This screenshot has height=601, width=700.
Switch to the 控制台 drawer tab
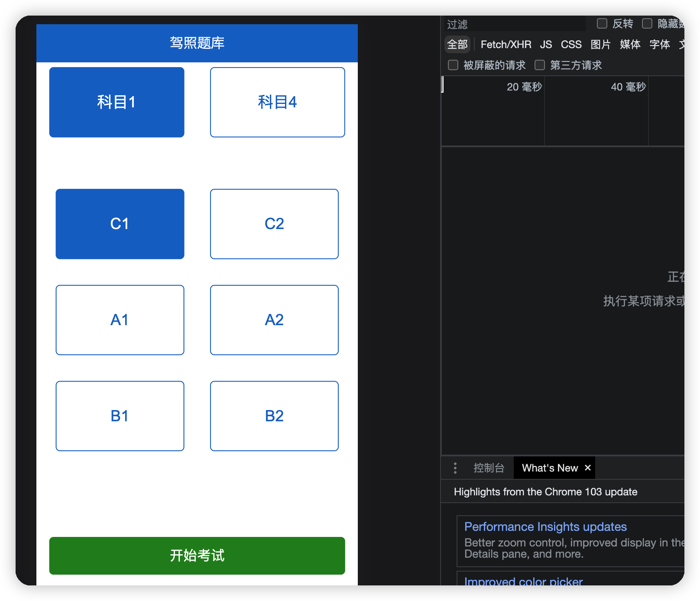489,468
